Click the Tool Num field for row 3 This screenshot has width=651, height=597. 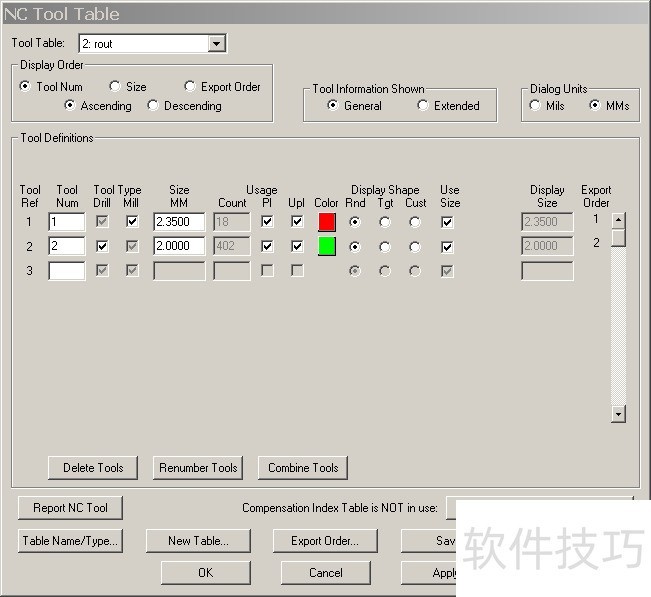pos(67,271)
